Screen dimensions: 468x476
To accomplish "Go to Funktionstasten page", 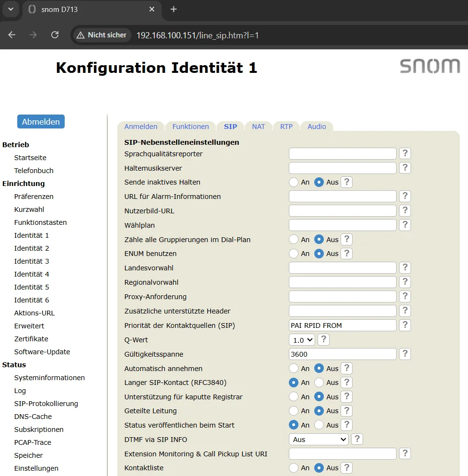I will pyautogui.click(x=40, y=222).
